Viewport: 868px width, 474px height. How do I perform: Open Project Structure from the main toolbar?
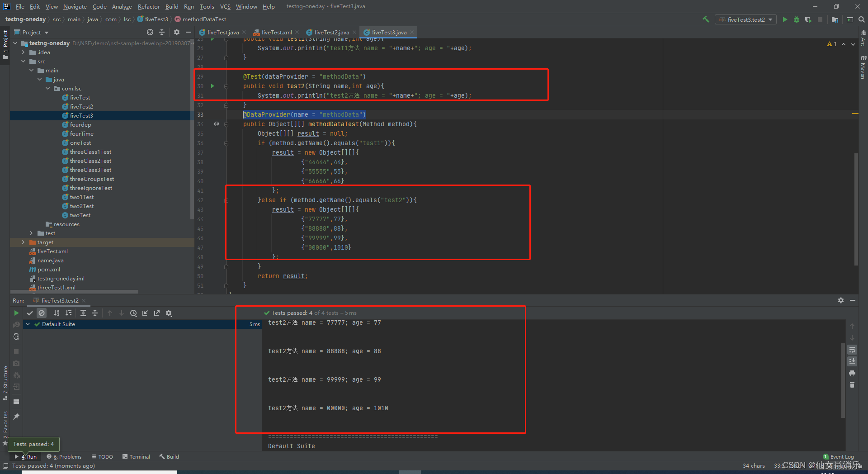coord(835,19)
